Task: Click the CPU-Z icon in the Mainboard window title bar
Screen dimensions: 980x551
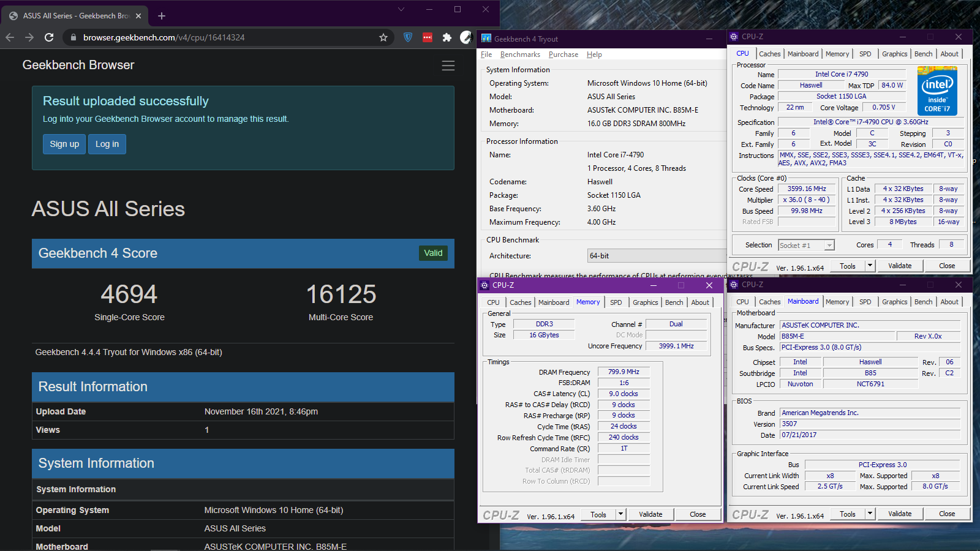Action: [x=734, y=285]
